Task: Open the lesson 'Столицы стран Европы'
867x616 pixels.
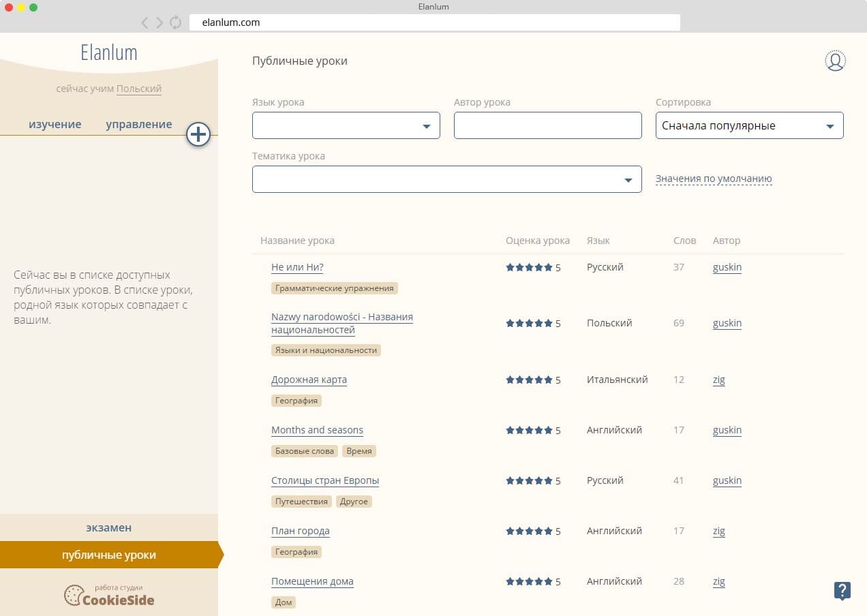Action: click(x=325, y=480)
